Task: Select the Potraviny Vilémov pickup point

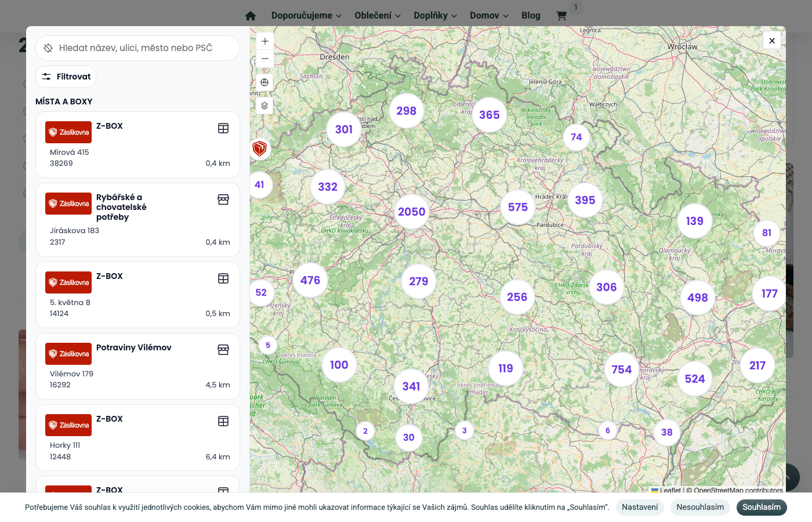Action: [x=137, y=366]
